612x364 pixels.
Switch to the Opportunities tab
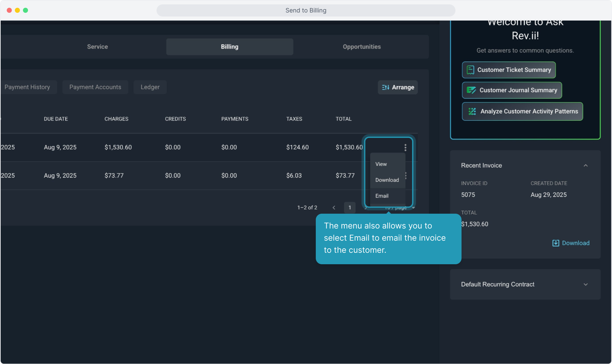[x=362, y=47]
